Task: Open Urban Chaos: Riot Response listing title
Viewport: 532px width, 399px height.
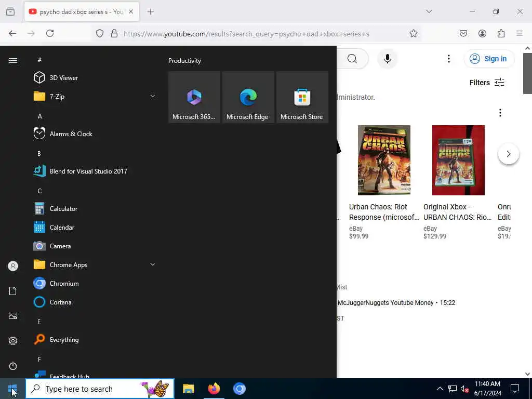Action: [x=384, y=212]
